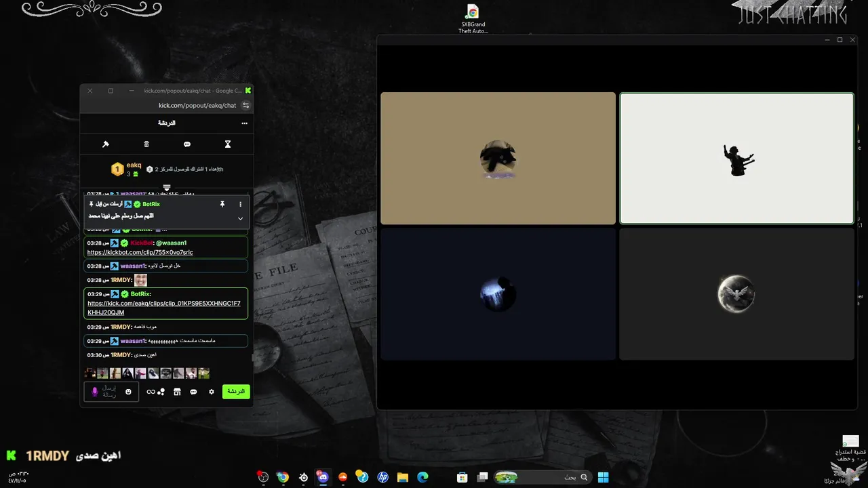Open Task View from the taskbar
868x488 pixels.
point(482,477)
